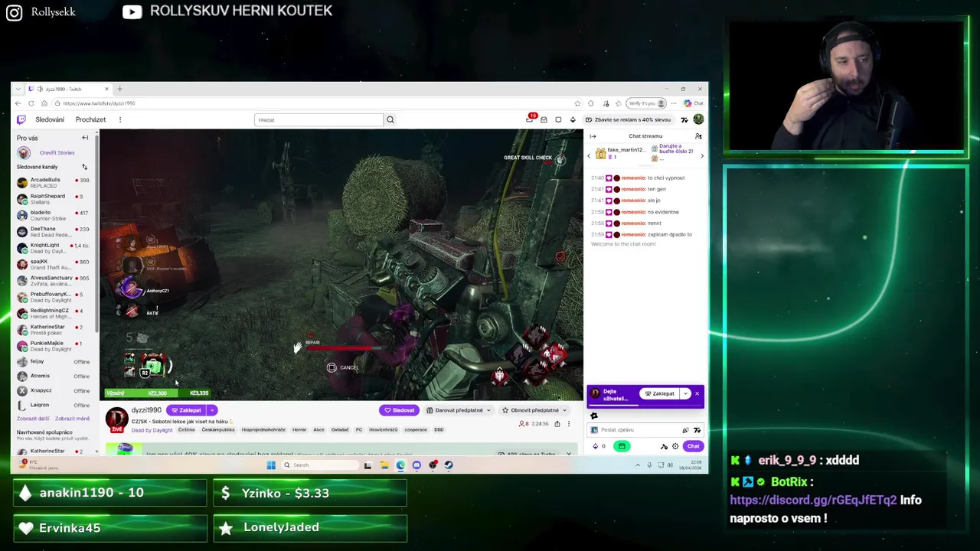Screen dimensions: 980x551
Task: Open chat settings gear icon
Action: pos(675,446)
